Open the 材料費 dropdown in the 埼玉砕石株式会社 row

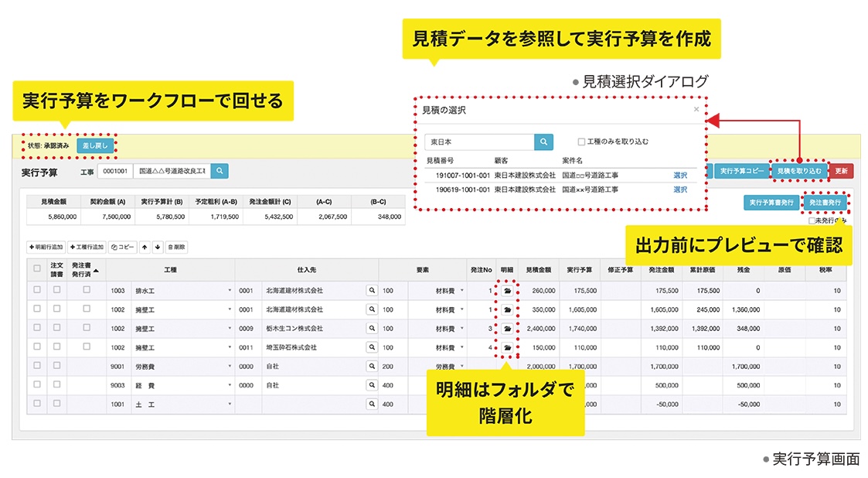462,347
